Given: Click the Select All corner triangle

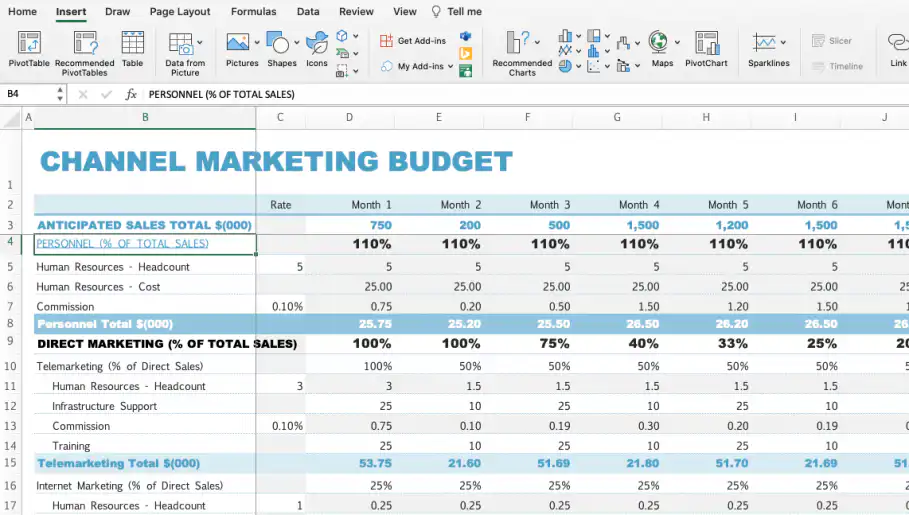Looking at the screenshot, I should click(11, 118).
